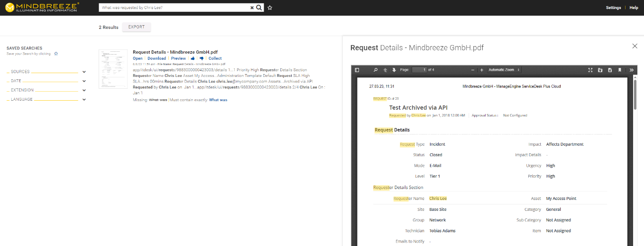The image size is (644, 246).
Task: Open file icon in PDF toolbar
Action: coord(600,70)
